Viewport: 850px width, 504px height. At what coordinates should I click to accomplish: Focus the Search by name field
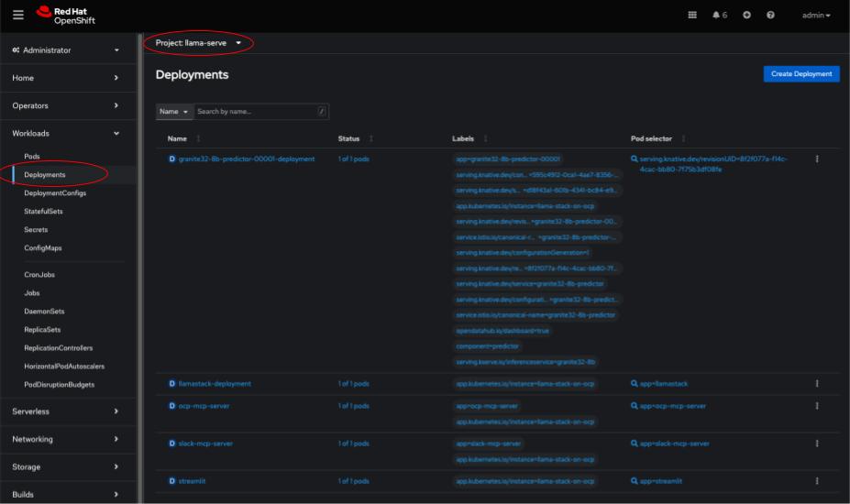(x=260, y=111)
